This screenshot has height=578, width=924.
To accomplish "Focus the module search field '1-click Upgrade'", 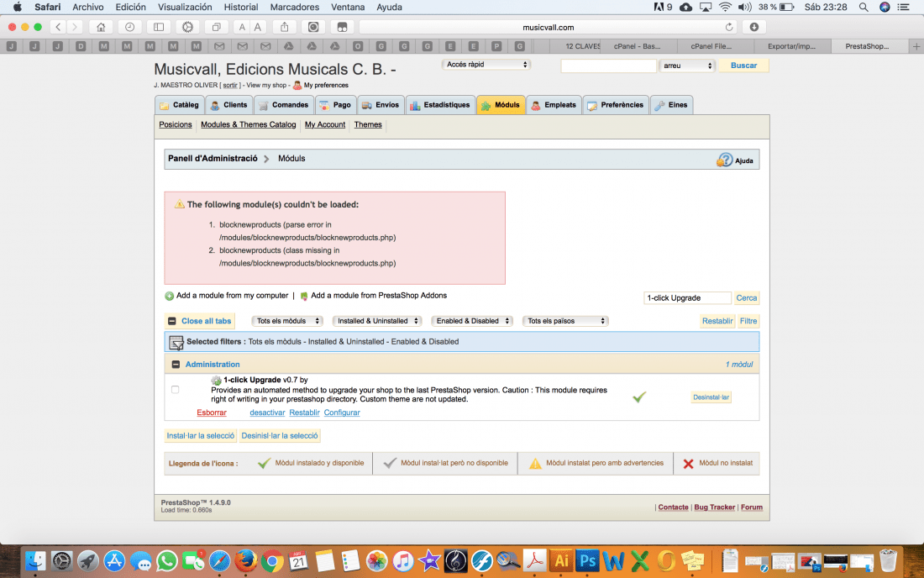I will (687, 298).
